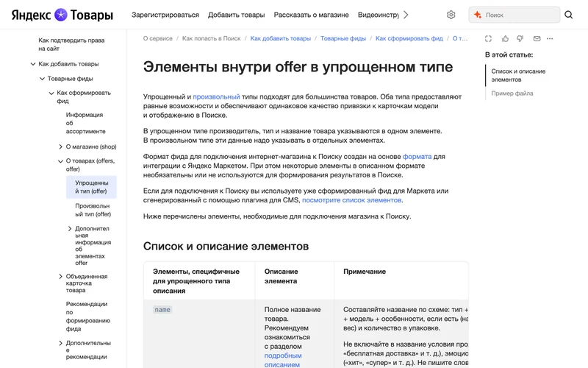The image size is (588, 368).
Task: Go to Как сформировать фид breadcrumb
Action: click(409, 38)
